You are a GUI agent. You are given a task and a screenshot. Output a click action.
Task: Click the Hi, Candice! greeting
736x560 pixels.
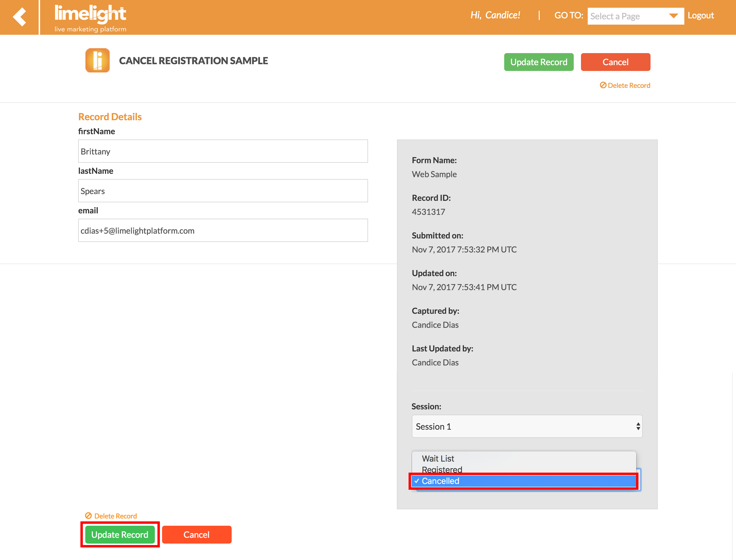click(x=495, y=15)
